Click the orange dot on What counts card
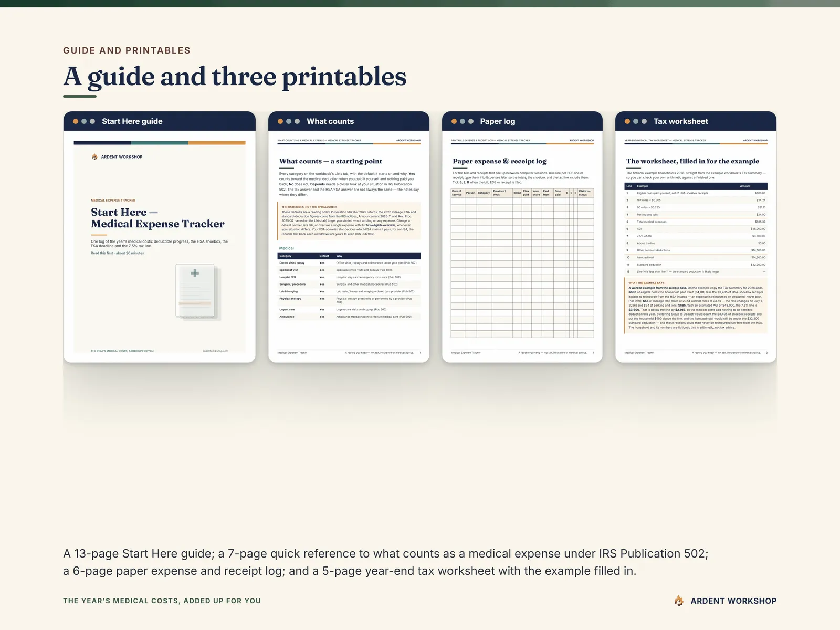Viewport: 840px width, 630px height. coord(280,121)
